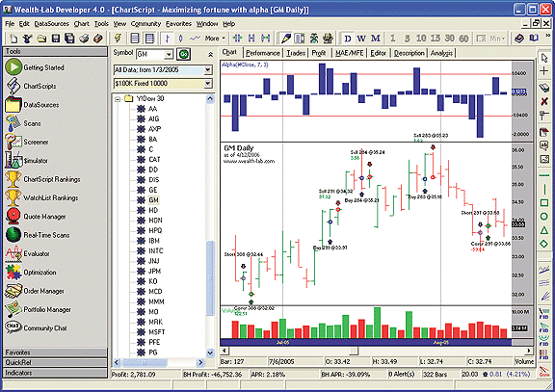Open the '$100K Fixed 10000' position size dropdown
The height and width of the screenshot is (392, 555).
point(208,84)
